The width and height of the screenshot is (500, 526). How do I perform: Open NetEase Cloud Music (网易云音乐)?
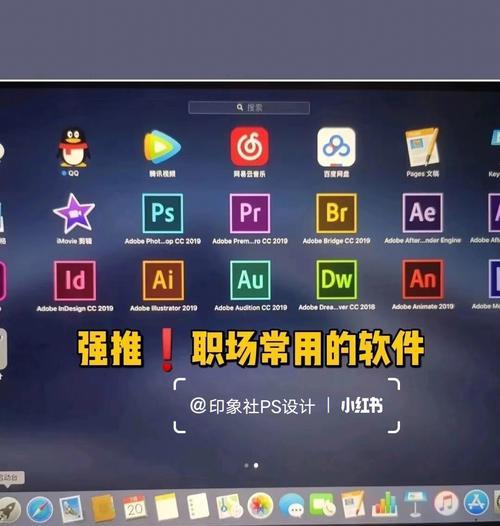[249, 147]
